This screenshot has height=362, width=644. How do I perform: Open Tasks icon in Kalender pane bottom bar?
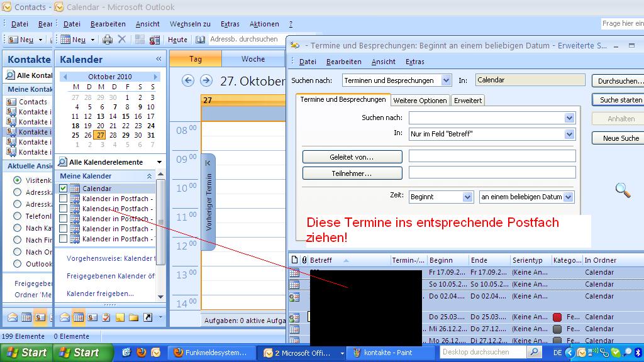(x=106, y=317)
